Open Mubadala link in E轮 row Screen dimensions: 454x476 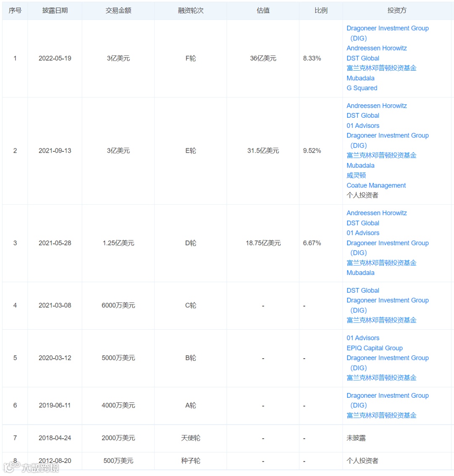coord(361,165)
